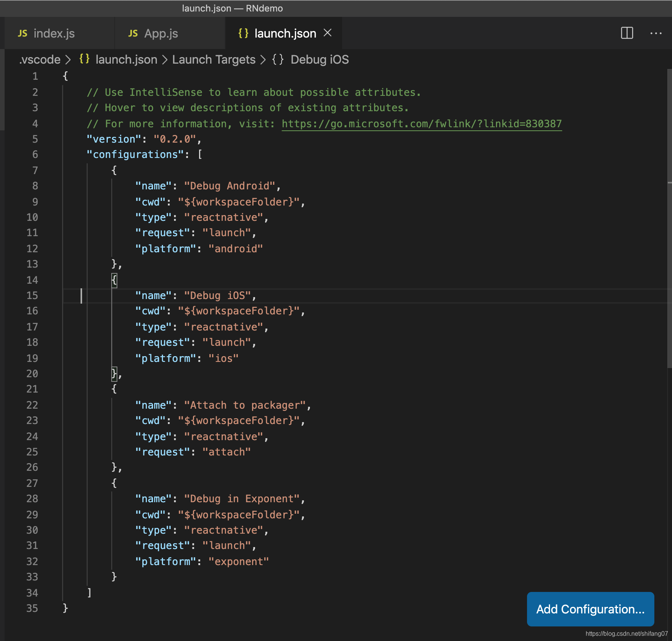
Task: Switch to the index.js tab
Action: 59,33
